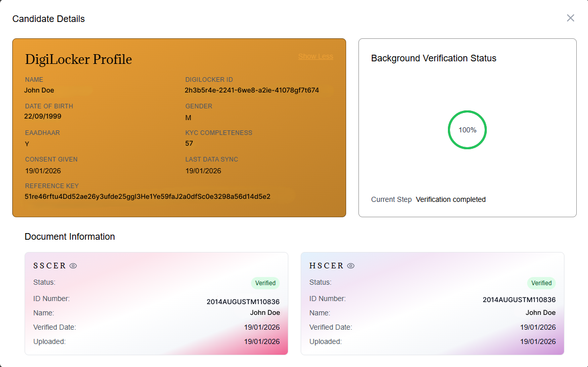
Task: Click the SSCER Verified status badge
Action: 265,283
